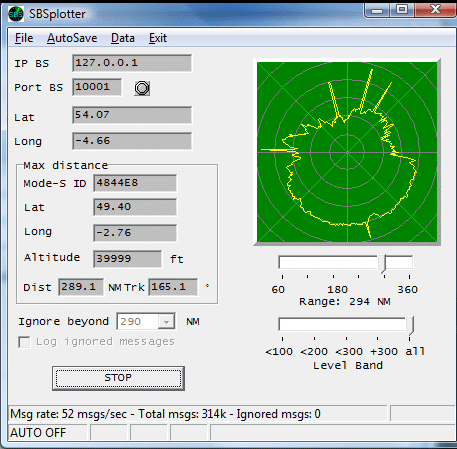
Task: Select the Long field showing -4.66
Action: point(132,141)
